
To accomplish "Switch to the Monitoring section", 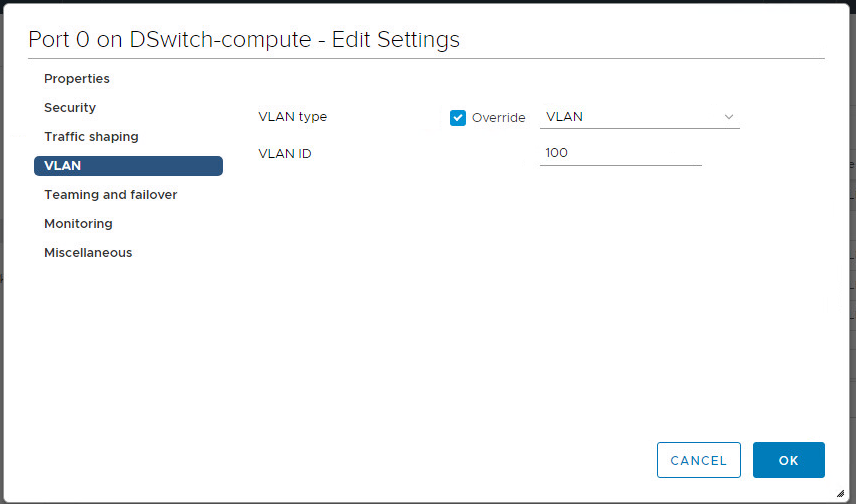I will point(78,224).
